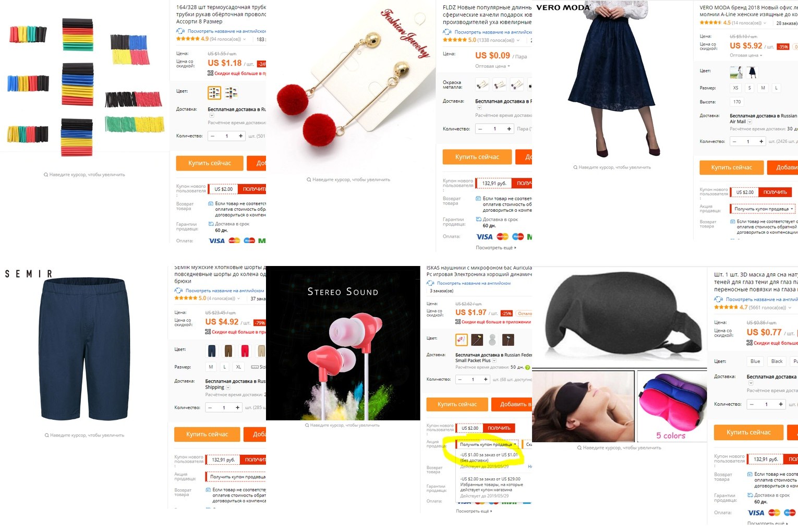The image size is (798, 532).
Task: Select first color option for heat shrink tubes
Action: coord(214,93)
